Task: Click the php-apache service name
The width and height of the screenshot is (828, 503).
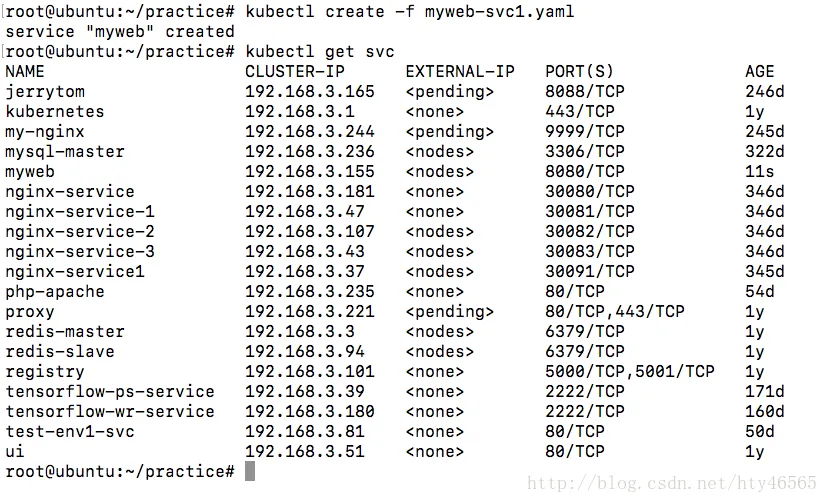Action: (55, 291)
